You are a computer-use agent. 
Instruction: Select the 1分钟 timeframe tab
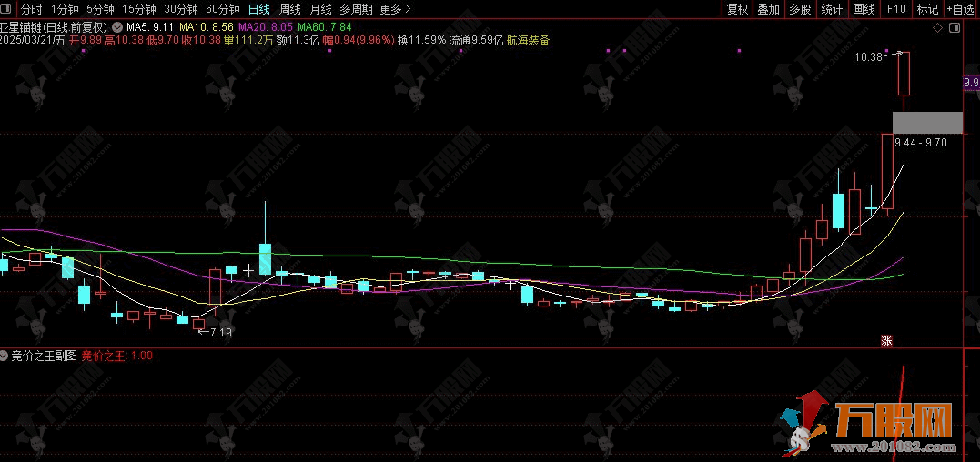(65, 9)
